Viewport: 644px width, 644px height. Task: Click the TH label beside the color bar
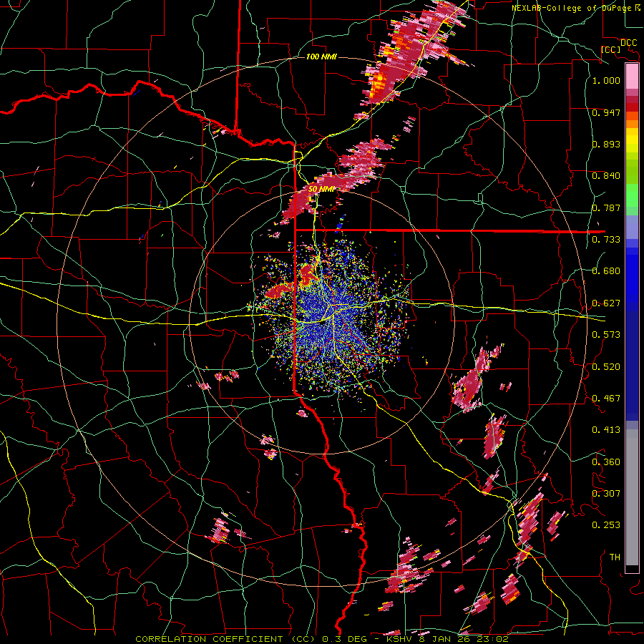(x=615, y=557)
